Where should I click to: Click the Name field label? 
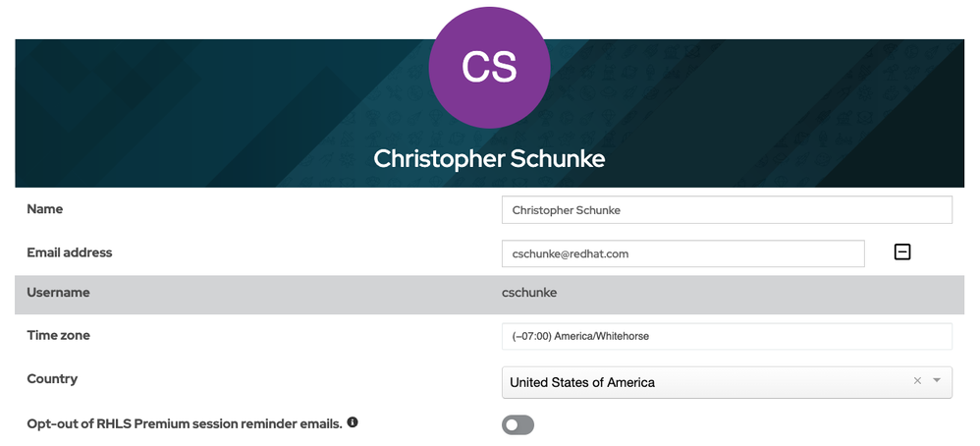tap(45, 209)
